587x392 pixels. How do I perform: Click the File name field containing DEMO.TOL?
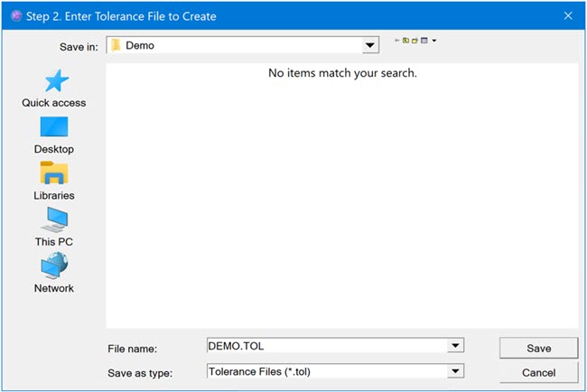[325, 346]
